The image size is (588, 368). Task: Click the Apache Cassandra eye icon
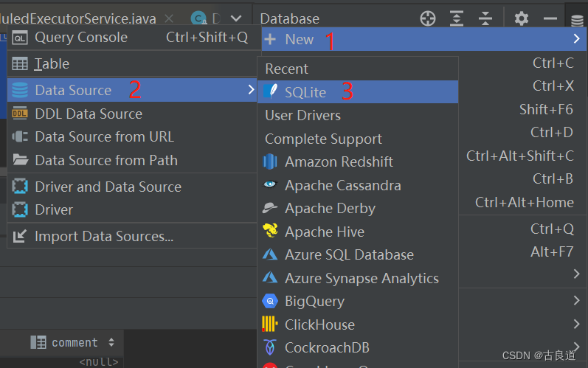(x=270, y=184)
